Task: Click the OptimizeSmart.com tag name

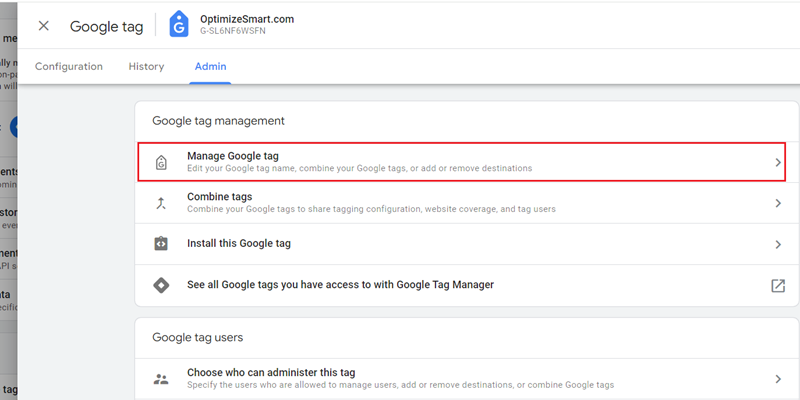Action: [247, 19]
